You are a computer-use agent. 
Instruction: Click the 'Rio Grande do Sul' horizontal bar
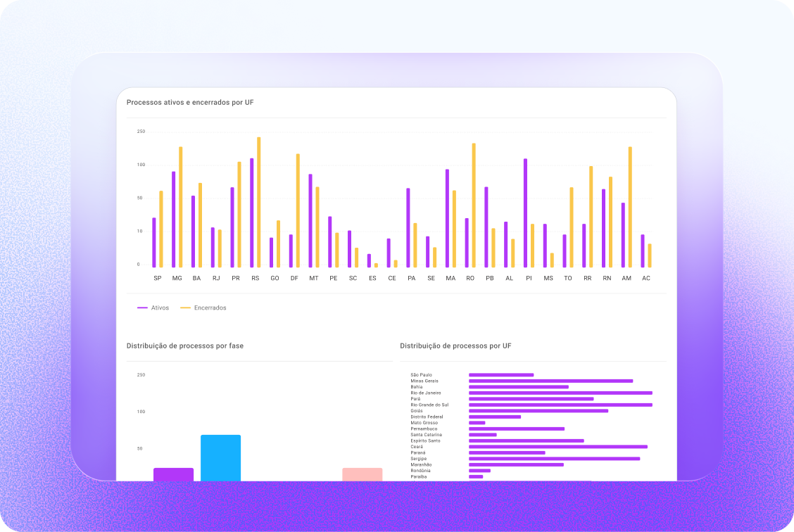560,405
